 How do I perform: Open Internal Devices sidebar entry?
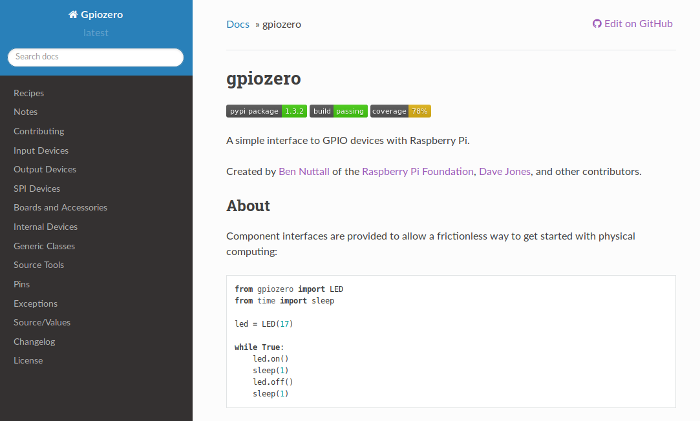45,227
